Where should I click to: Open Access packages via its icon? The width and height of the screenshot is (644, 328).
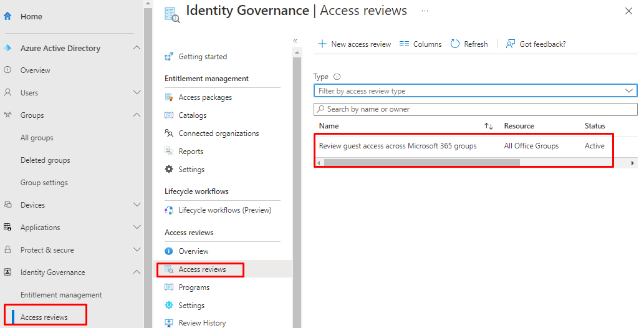coord(168,97)
